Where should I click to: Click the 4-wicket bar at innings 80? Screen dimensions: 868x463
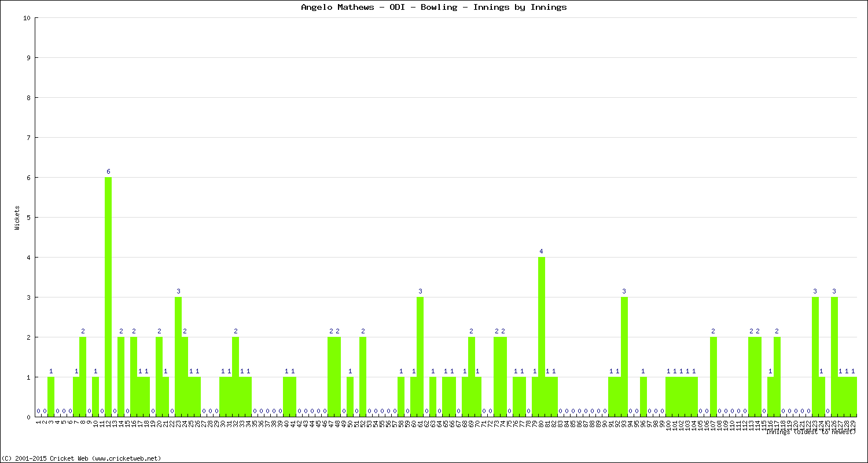542,337
